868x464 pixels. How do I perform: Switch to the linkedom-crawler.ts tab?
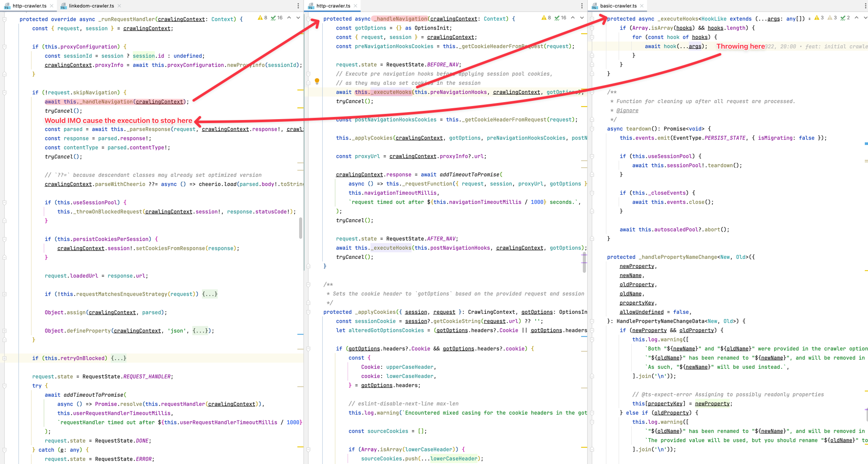(x=91, y=6)
